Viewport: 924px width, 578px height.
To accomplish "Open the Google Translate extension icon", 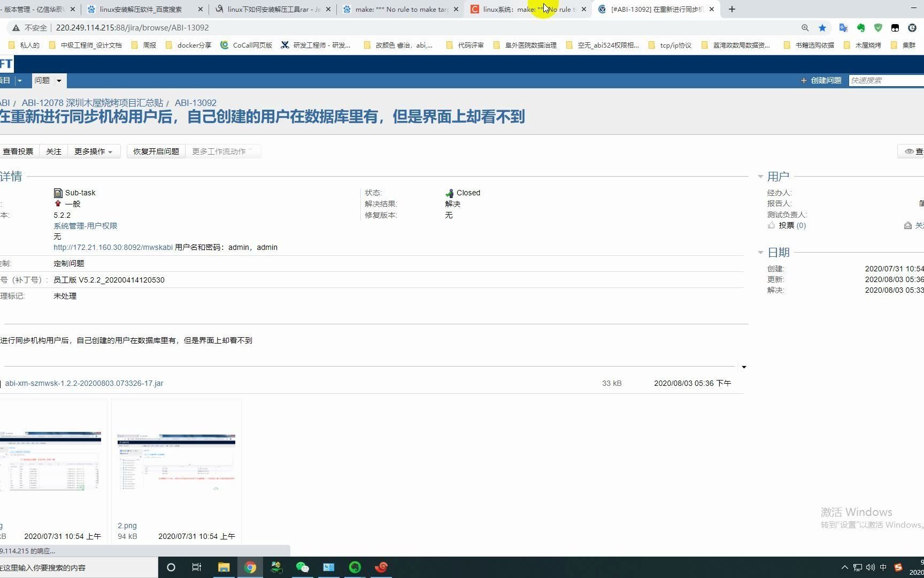I will click(x=843, y=28).
